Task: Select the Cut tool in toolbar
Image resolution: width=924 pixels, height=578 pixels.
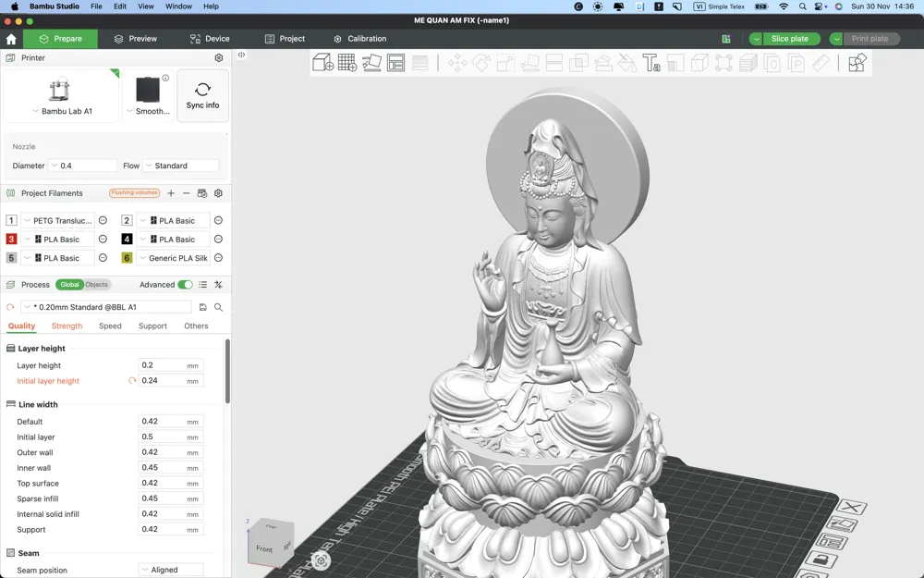Action: pyautogui.click(x=554, y=63)
